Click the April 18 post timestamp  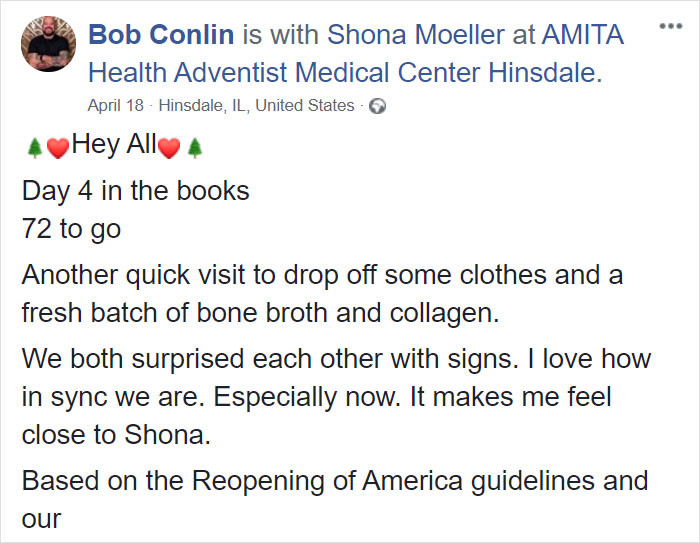point(116,106)
